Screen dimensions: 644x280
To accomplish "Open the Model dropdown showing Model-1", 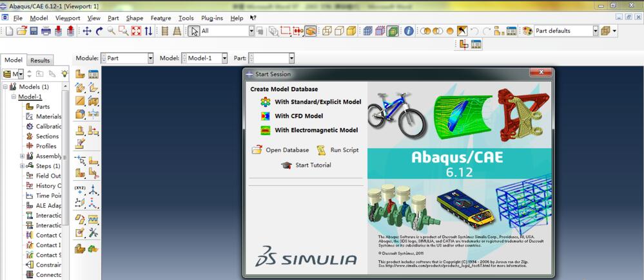I will [224, 58].
